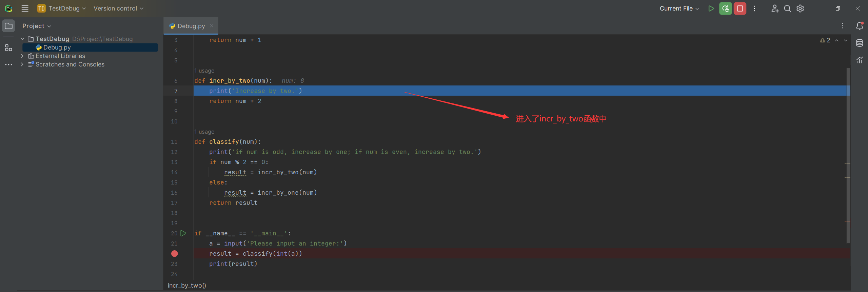Click the Debug bug icon
This screenshot has width=868, height=292.
pos(725,8)
